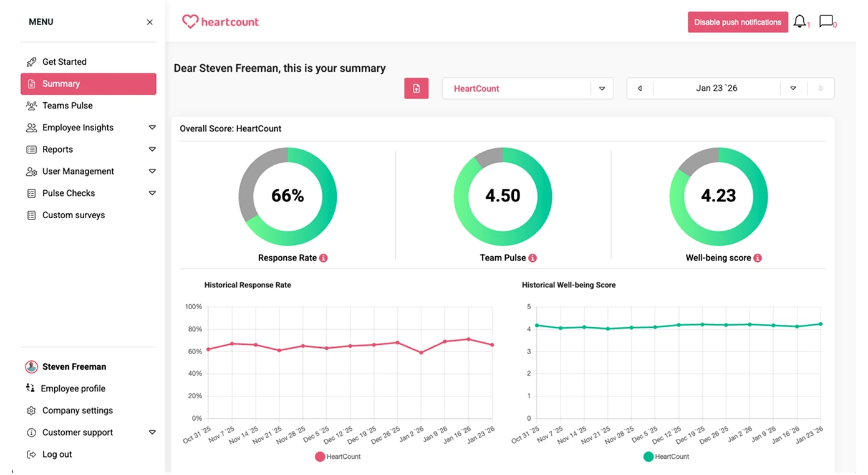Click the Response Rate info icon
Screen dimensions: 868x475
(324, 258)
